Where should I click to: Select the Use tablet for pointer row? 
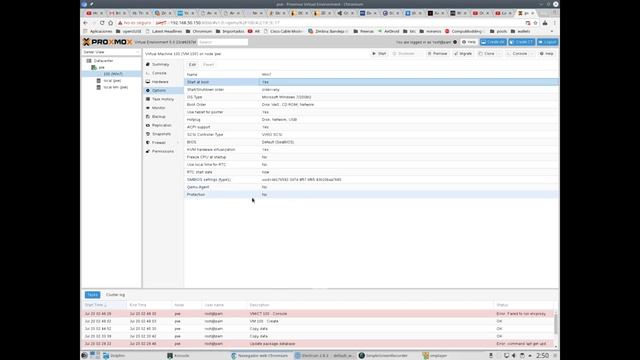coord(371,112)
